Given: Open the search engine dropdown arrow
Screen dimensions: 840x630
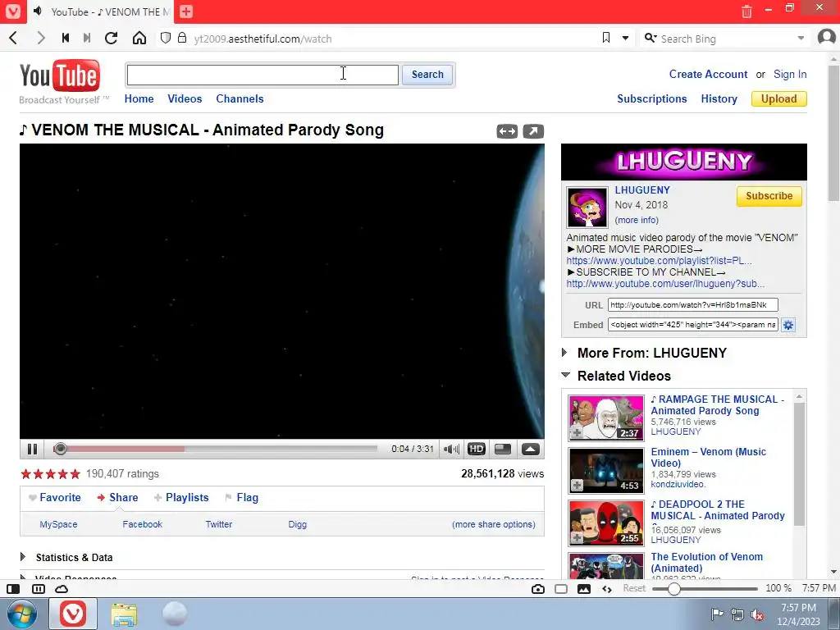Looking at the screenshot, I should tap(801, 38).
